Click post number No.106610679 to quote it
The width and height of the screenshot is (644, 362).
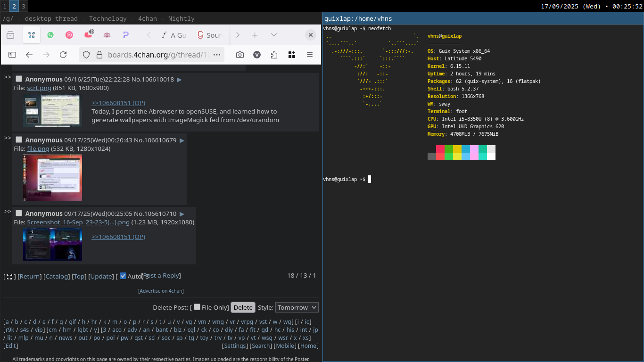161,140
